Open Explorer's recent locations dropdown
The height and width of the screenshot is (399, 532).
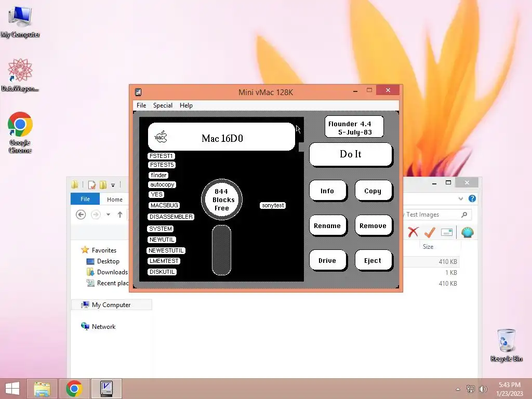108,215
